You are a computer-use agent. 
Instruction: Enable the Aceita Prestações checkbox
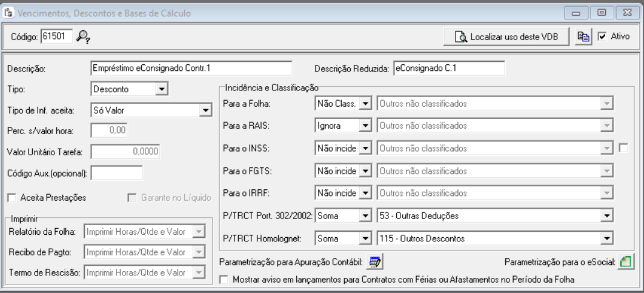[x=12, y=197]
